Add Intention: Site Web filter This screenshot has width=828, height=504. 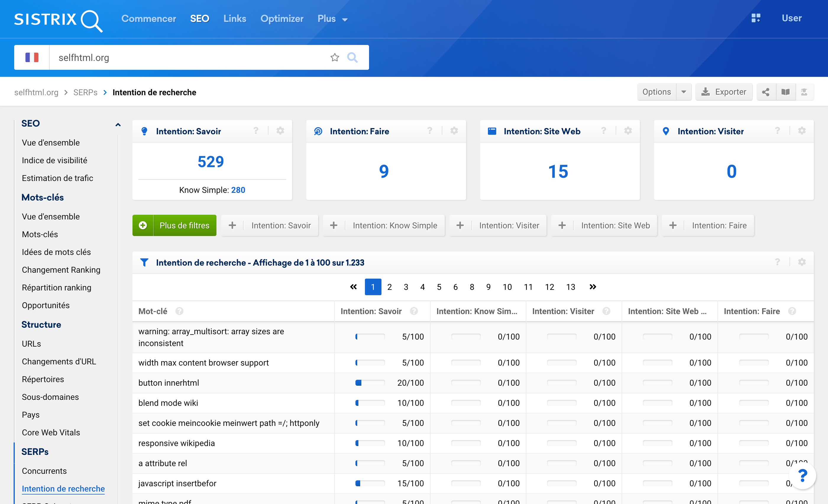604,225
